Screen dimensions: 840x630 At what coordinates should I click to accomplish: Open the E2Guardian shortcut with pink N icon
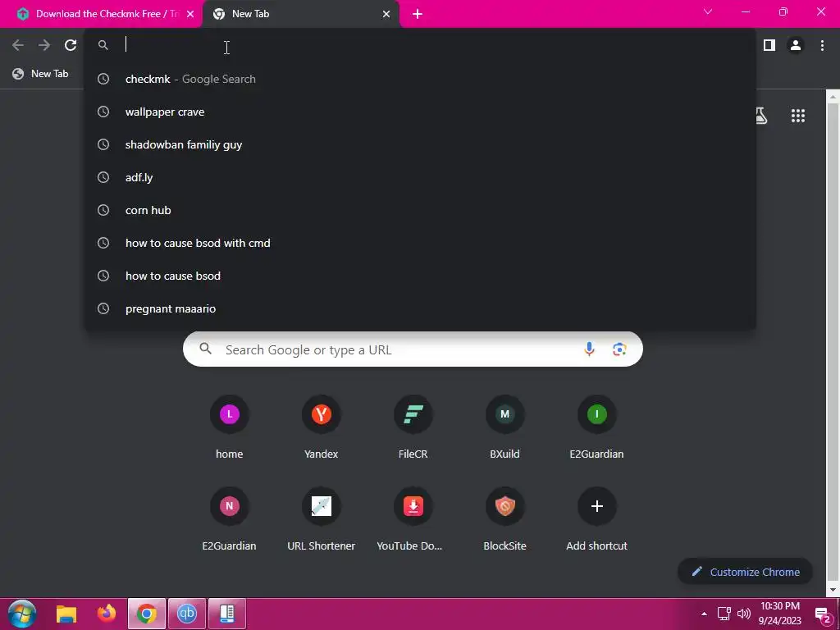230,519
